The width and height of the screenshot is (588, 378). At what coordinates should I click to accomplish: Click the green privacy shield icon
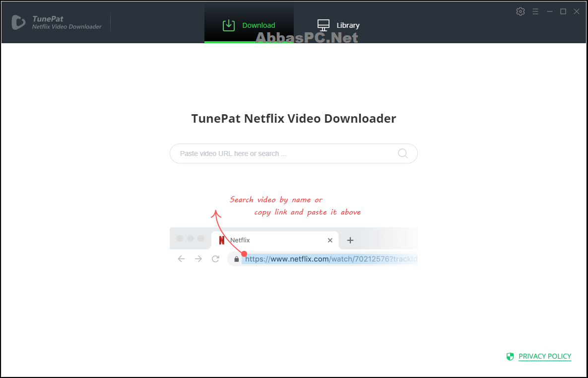pos(510,357)
